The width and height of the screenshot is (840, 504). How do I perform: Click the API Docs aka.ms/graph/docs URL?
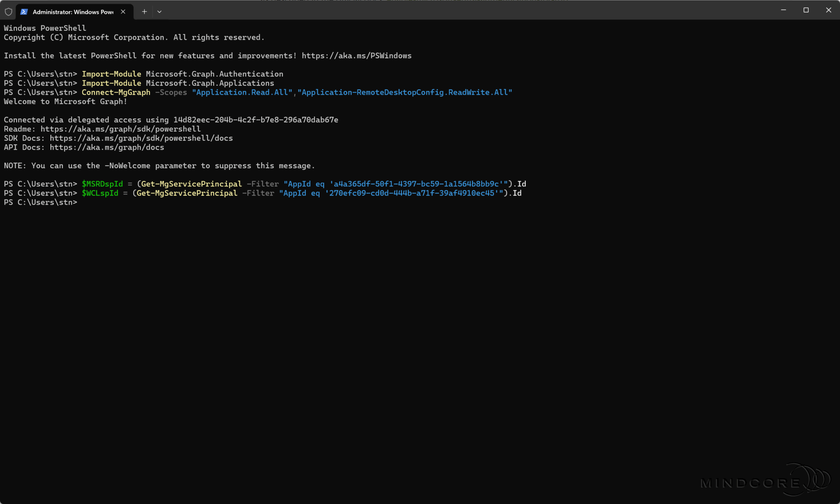coord(107,148)
